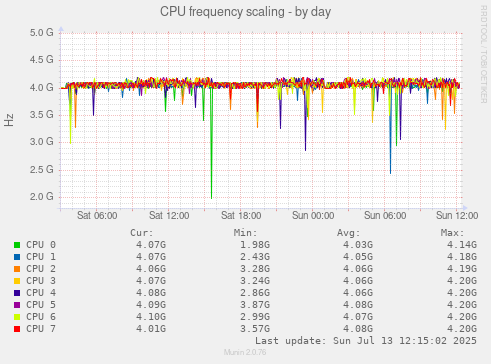The height and width of the screenshot is (364, 491).
Task: Click the 'Sun 00:00' time axis label
Action: click(x=313, y=216)
